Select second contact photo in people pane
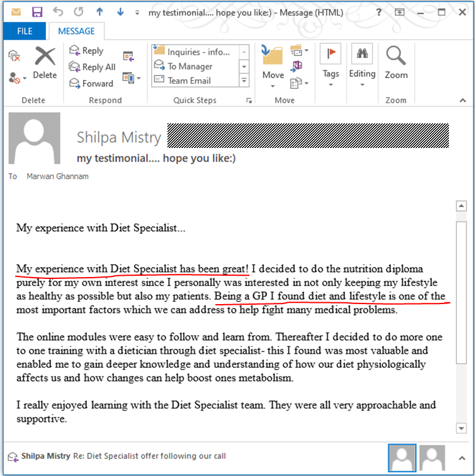476x476 pixels. (x=432, y=458)
